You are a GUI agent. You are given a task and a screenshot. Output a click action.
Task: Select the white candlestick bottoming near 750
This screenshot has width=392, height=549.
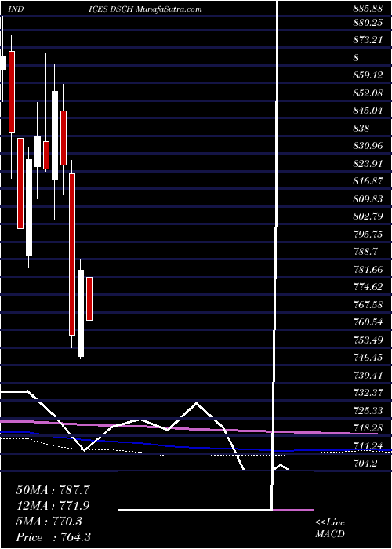pos(81,313)
